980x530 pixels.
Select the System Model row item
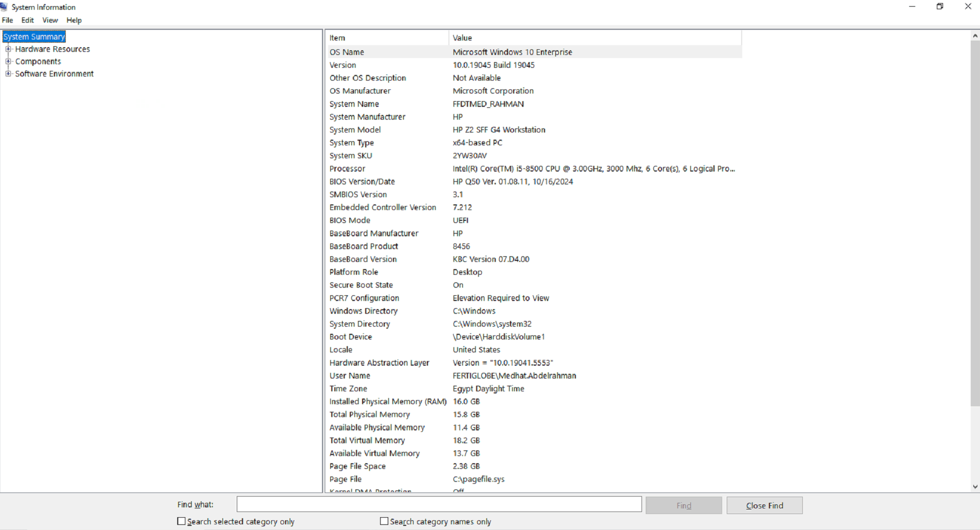(x=355, y=129)
